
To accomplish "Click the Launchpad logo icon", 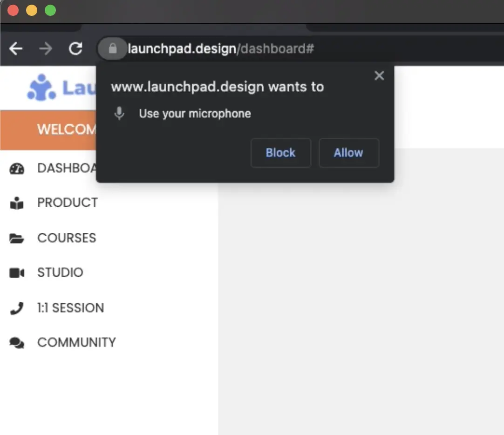I will (x=41, y=88).
